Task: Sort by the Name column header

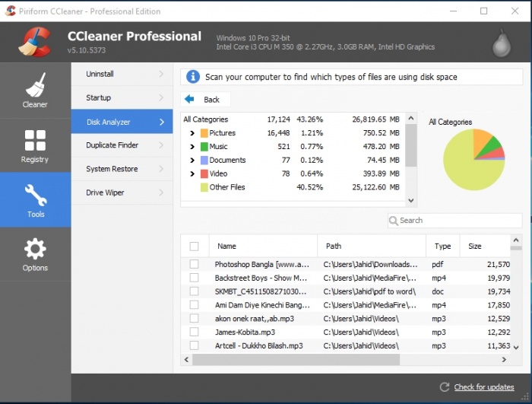Action: pyautogui.click(x=263, y=246)
